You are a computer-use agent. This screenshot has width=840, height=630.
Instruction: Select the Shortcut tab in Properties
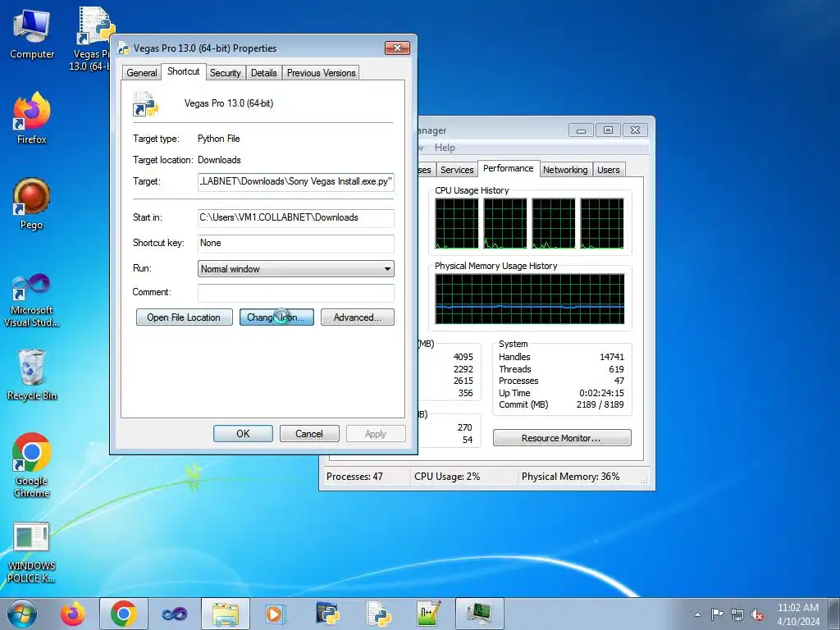[183, 71]
